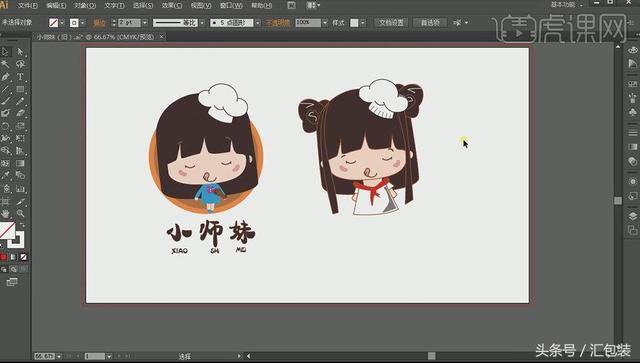Open the 效果(C) menu
Screen dimensions: 640x363
[172, 5]
